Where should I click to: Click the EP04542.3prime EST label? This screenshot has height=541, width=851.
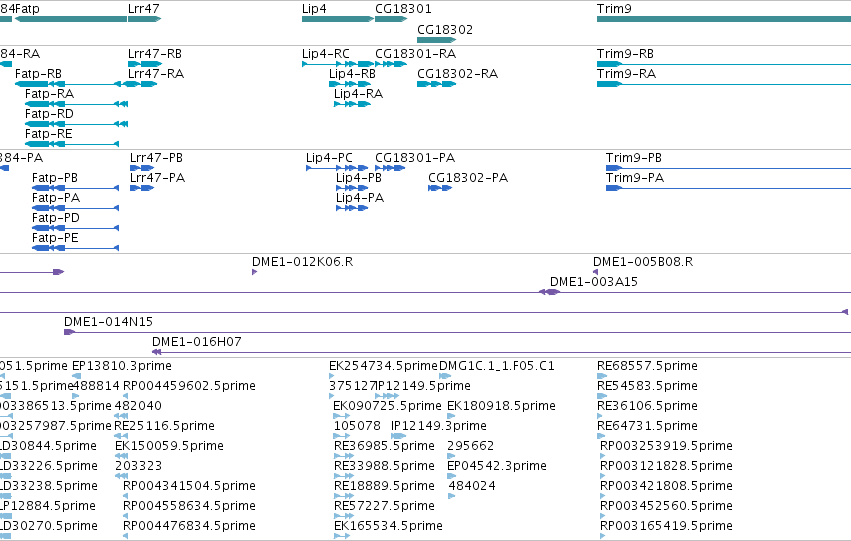[497, 466]
